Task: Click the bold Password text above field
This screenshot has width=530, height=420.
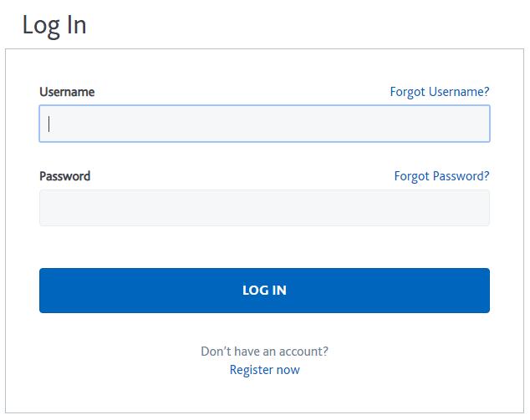Action: tap(64, 176)
